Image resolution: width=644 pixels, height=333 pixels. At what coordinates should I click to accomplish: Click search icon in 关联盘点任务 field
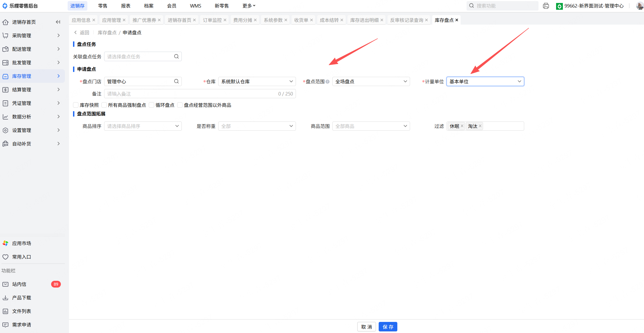point(176,56)
